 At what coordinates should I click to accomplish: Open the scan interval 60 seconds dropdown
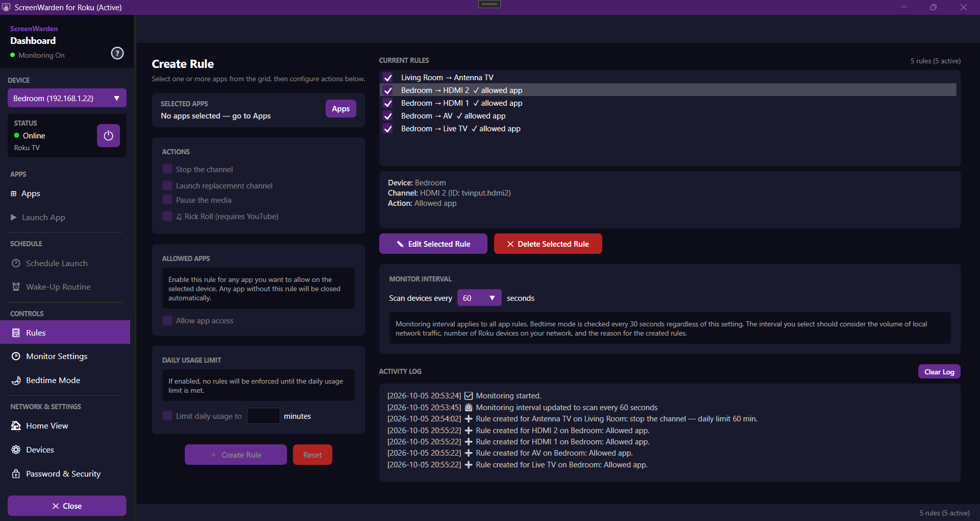tap(479, 298)
